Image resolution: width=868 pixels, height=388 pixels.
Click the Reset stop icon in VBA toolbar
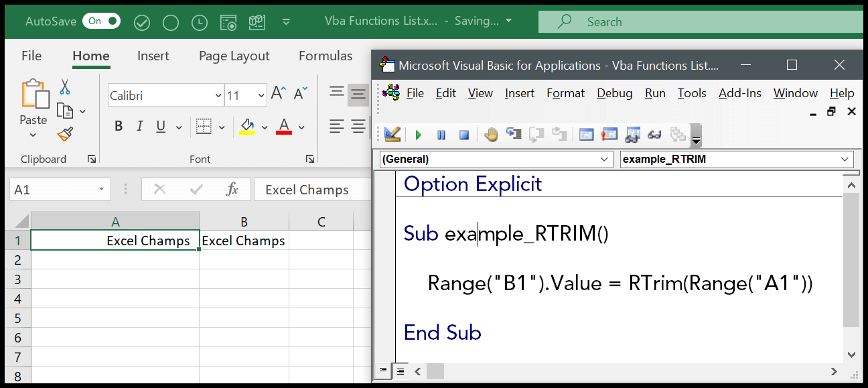[x=463, y=135]
